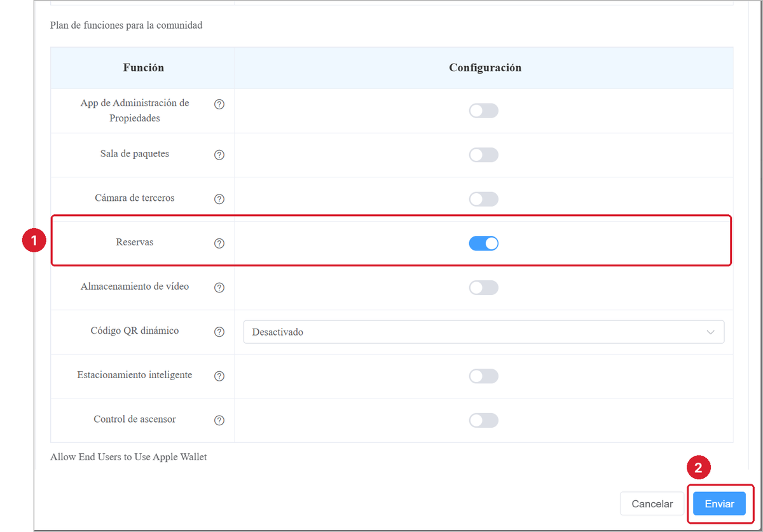
Task: Enable the Control de ascensor toggle
Action: click(x=483, y=420)
